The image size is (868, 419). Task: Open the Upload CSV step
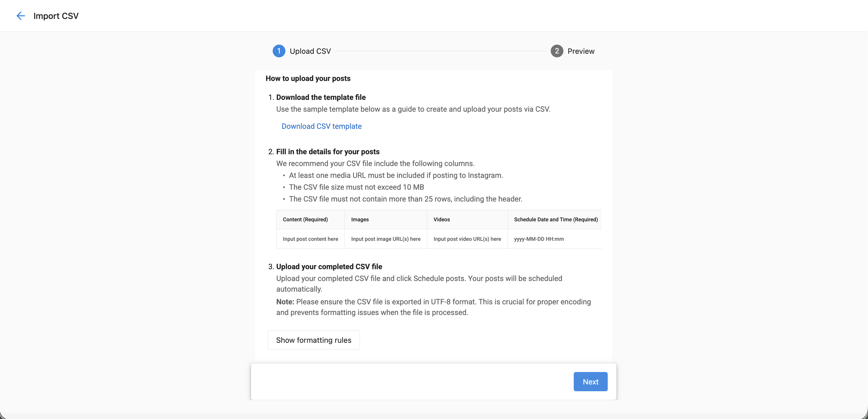click(310, 51)
